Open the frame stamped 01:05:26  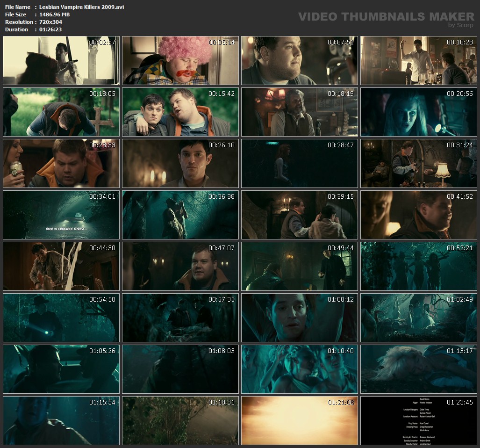point(61,369)
